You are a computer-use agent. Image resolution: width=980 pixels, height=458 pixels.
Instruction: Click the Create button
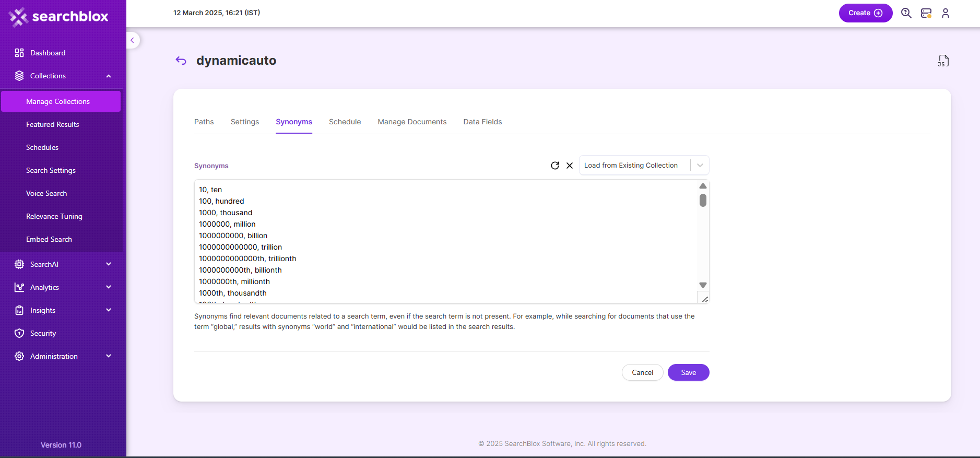(866, 13)
